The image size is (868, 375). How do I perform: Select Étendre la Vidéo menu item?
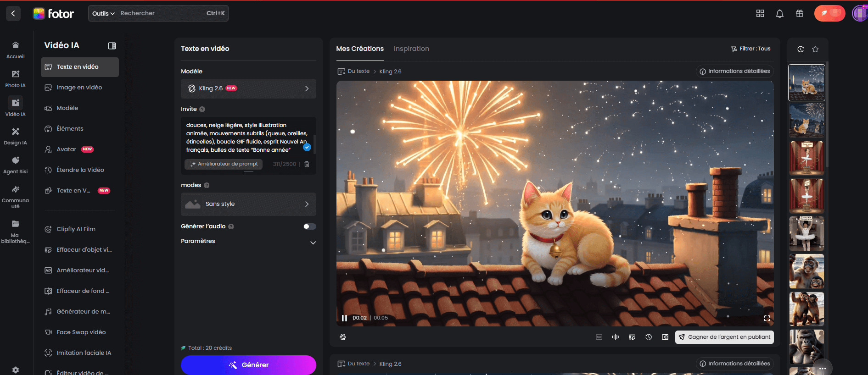pos(80,170)
